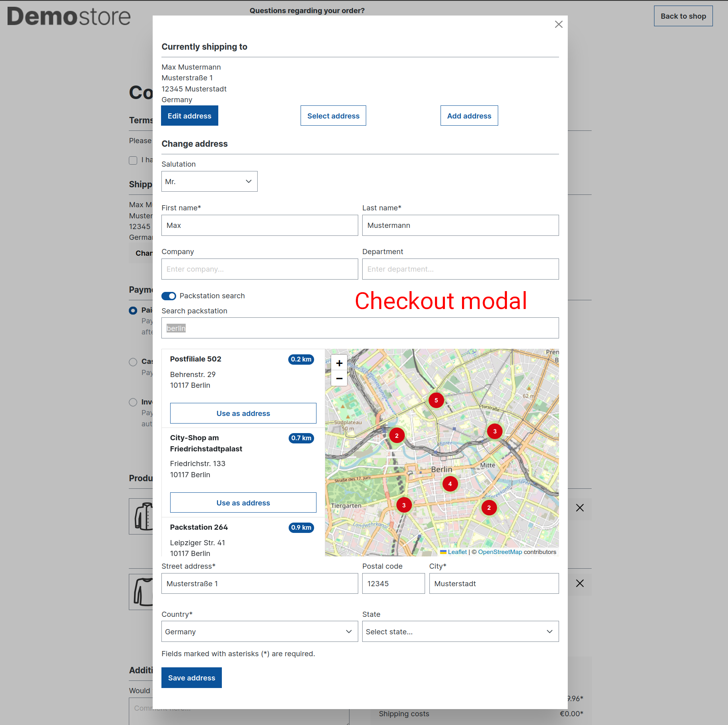
Task: Use City-Shop am Friedrichstadtpalast as address
Action: pyautogui.click(x=243, y=503)
